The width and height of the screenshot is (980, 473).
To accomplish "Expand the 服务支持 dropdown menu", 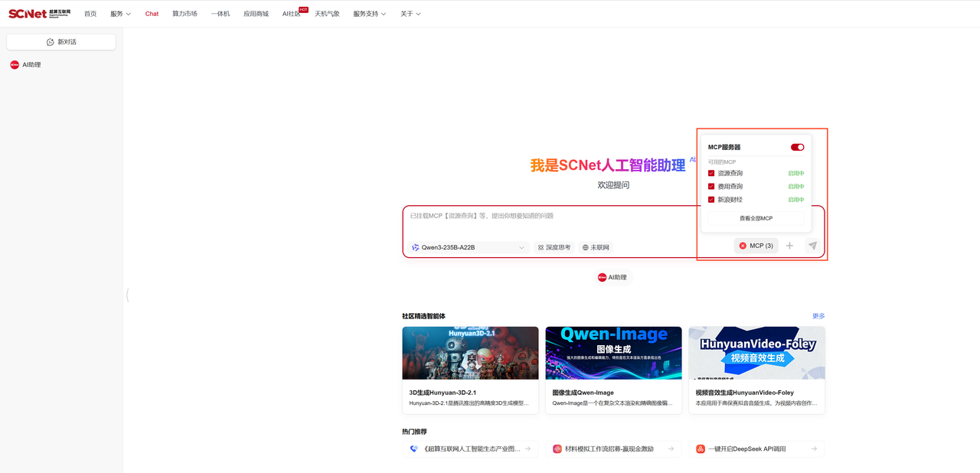I will pos(369,14).
